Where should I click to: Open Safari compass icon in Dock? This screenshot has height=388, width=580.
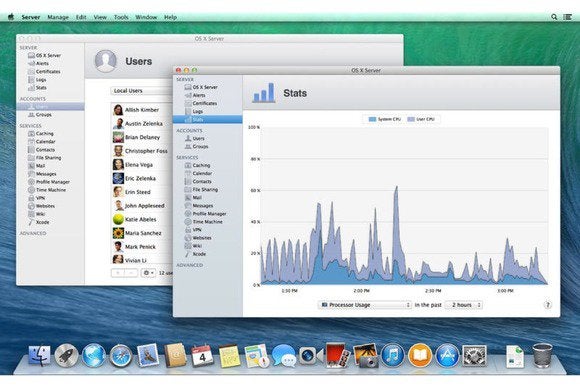click(120, 355)
